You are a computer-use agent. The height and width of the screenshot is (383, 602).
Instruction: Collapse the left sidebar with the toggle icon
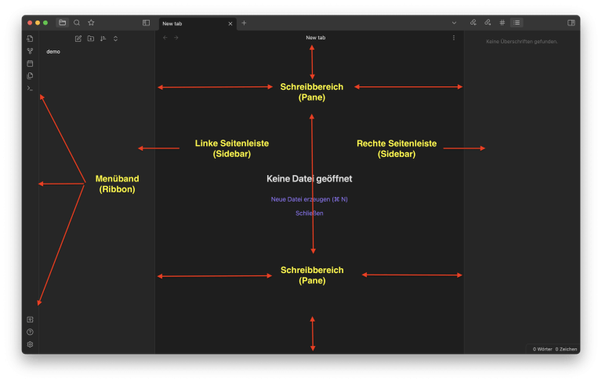point(146,23)
